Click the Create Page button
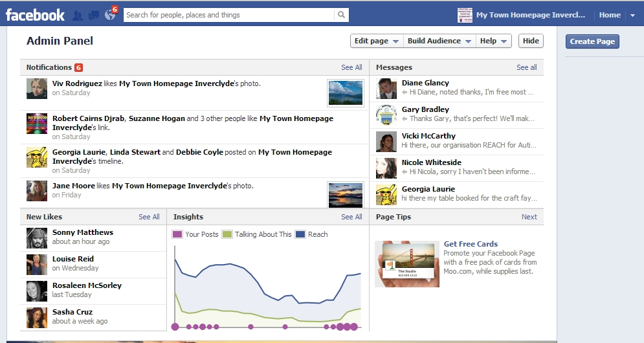644x343 pixels. tap(592, 41)
